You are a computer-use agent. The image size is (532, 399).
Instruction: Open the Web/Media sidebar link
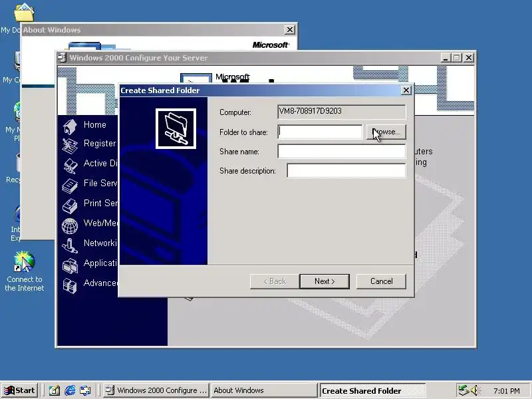(100, 223)
